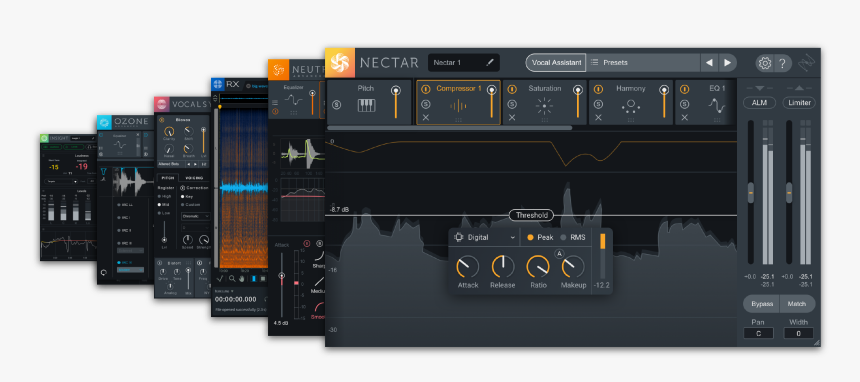This screenshot has height=382, width=860.
Task: Go to previous preset arrow
Action: tap(709, 63)
